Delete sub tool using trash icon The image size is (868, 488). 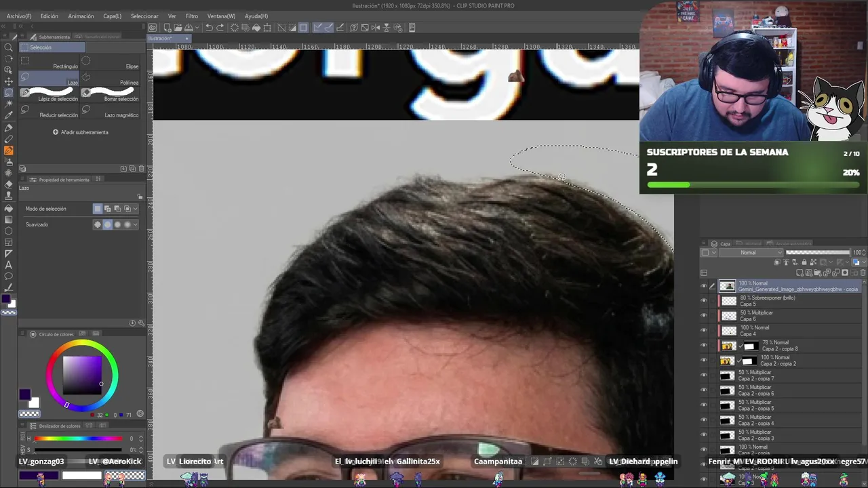[141, 168]
